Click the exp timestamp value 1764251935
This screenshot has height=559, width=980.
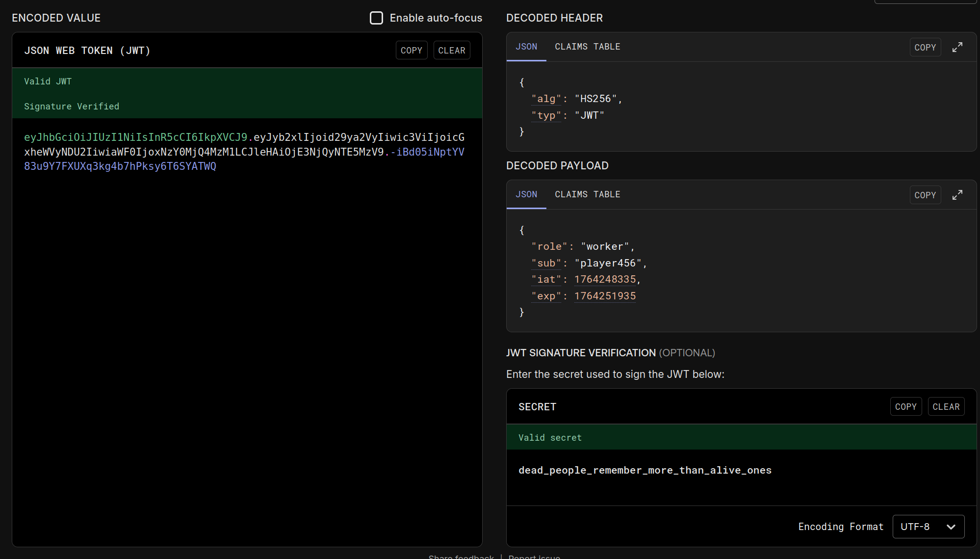pos(605,296)
